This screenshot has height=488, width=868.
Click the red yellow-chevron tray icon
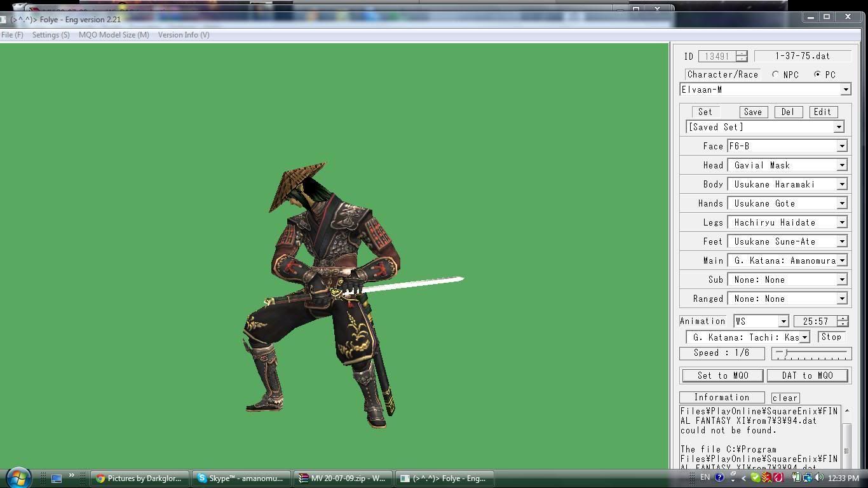point(766,478)
